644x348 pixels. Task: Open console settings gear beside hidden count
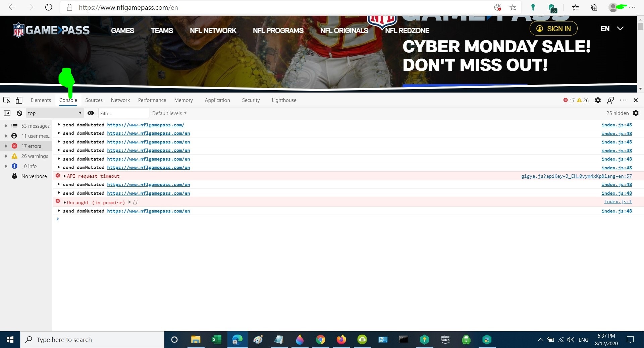[636, 113]
